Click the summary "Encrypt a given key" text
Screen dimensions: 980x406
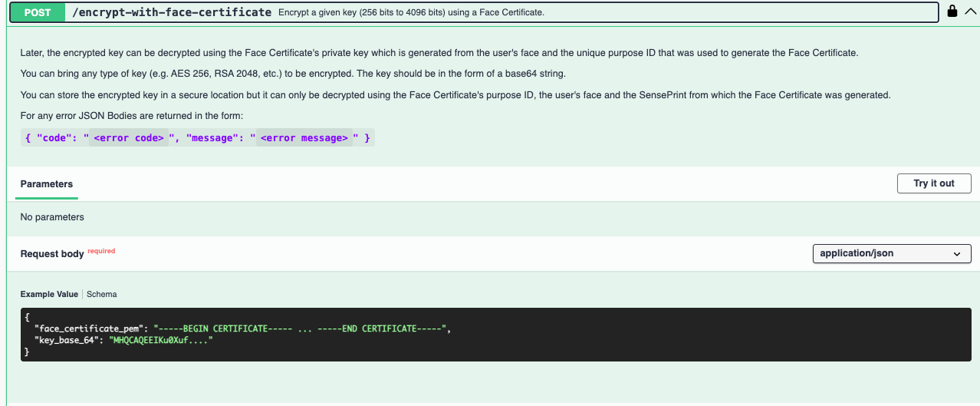(411, 13)
